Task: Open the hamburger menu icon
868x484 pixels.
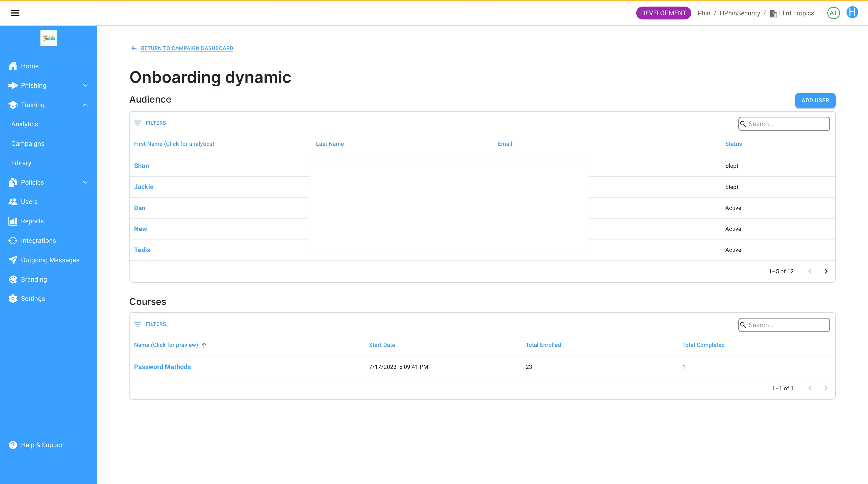Action: (x=15, y=13)
